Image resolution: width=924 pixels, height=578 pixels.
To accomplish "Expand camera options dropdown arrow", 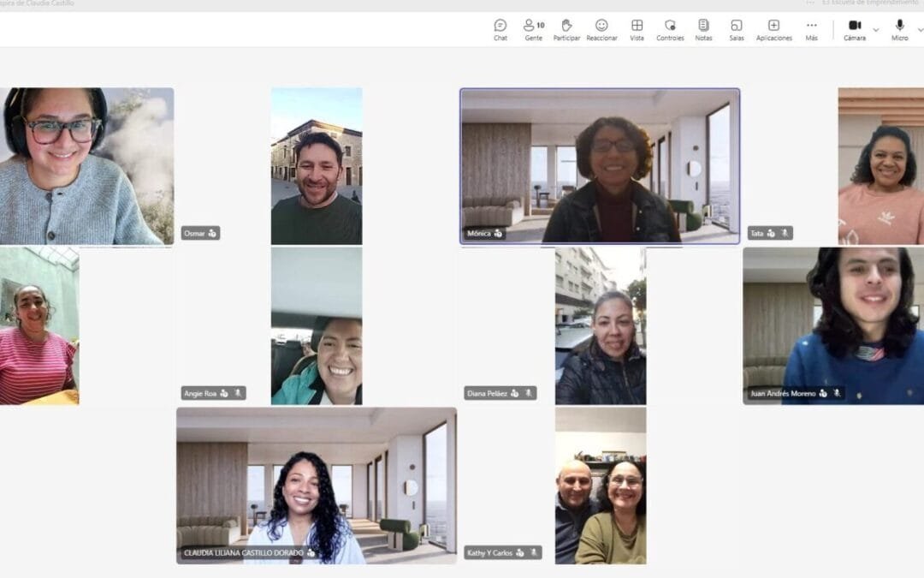I will coord(875,30).
